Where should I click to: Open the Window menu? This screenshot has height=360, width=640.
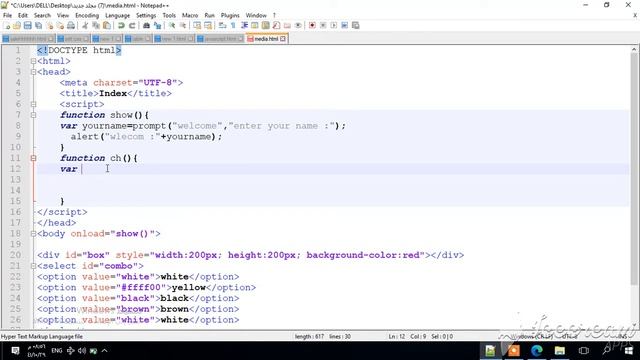256,16
